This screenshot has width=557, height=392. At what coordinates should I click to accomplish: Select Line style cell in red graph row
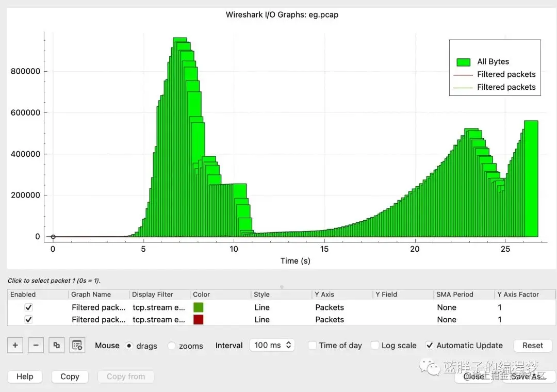pyautogui.click(x=282, y=319)
